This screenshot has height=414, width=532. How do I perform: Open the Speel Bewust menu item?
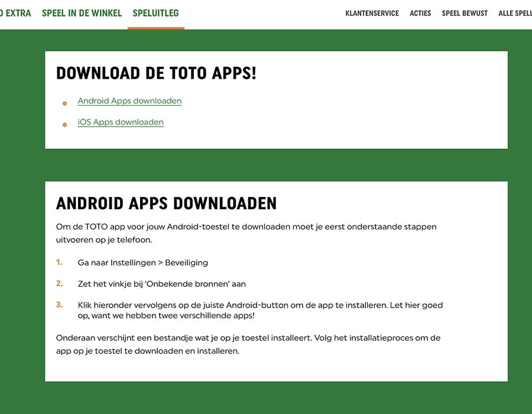tap(465, 13)
